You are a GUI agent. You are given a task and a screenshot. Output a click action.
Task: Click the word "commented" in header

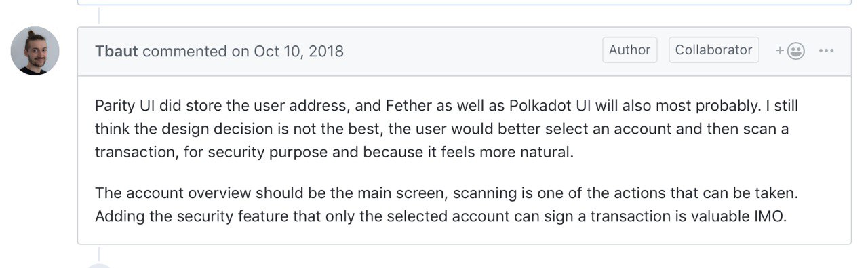(185, 51)
